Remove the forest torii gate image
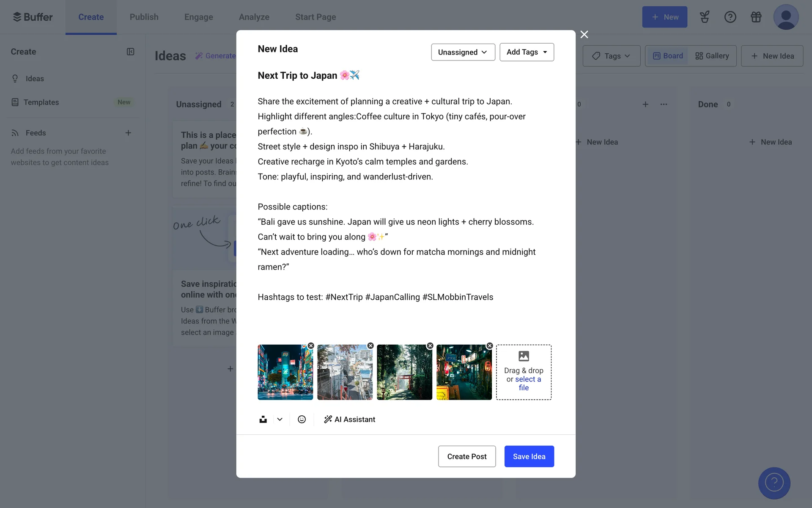 pos(430,346)
